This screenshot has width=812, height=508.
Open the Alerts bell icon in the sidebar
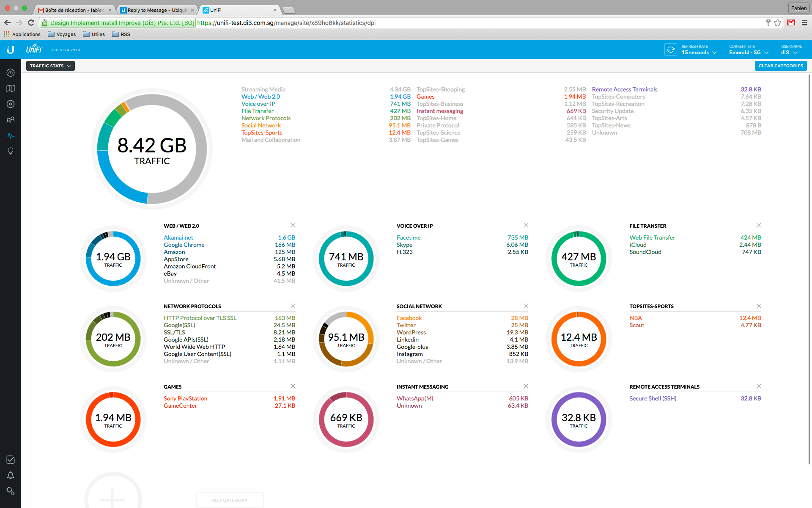(11, 475)
